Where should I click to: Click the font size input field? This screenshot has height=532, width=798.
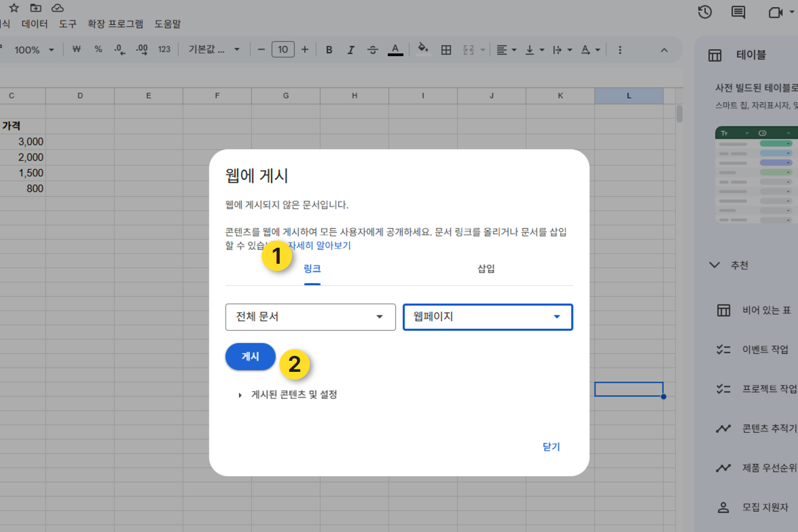[x=283, y=50]
